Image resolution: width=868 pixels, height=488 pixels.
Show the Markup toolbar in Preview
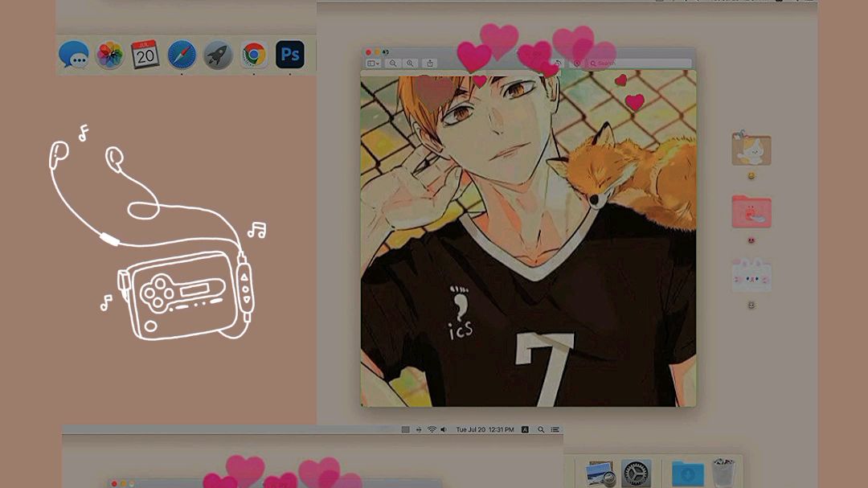pyautogui.click(x=577, y=64)
